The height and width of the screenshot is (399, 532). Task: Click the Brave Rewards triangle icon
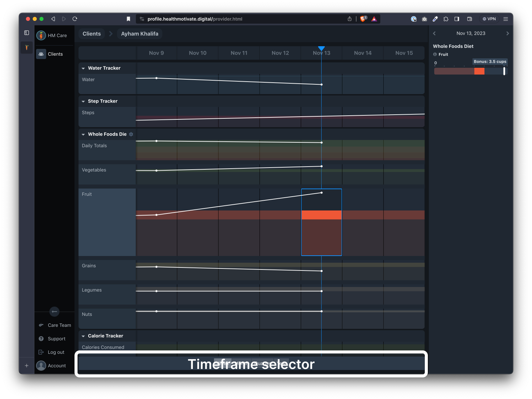click(x=374, y=19)
